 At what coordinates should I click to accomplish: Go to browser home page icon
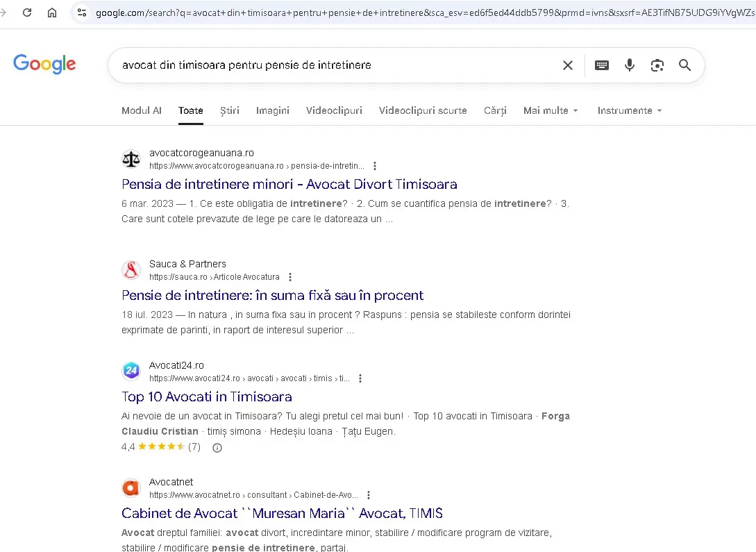(52, 12)
